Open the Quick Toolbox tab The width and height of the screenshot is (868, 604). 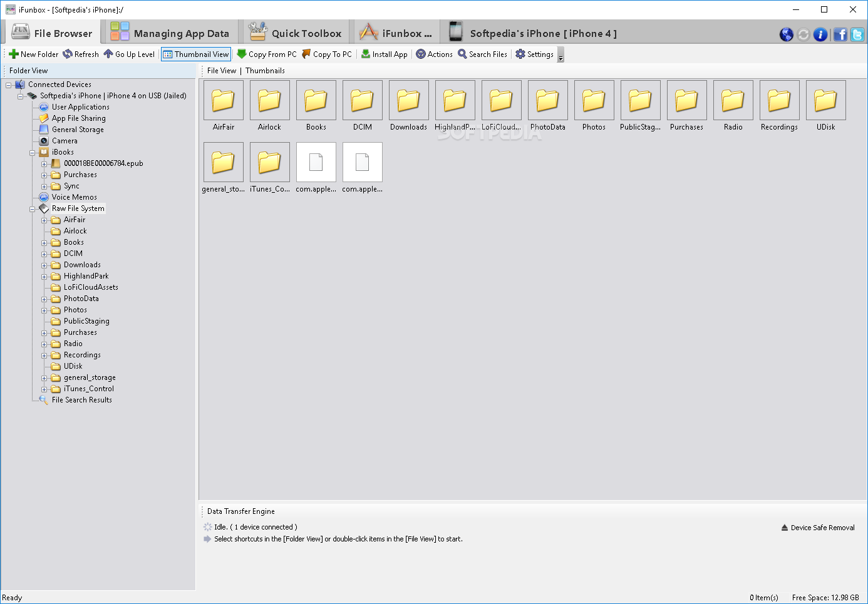point(295,33)
